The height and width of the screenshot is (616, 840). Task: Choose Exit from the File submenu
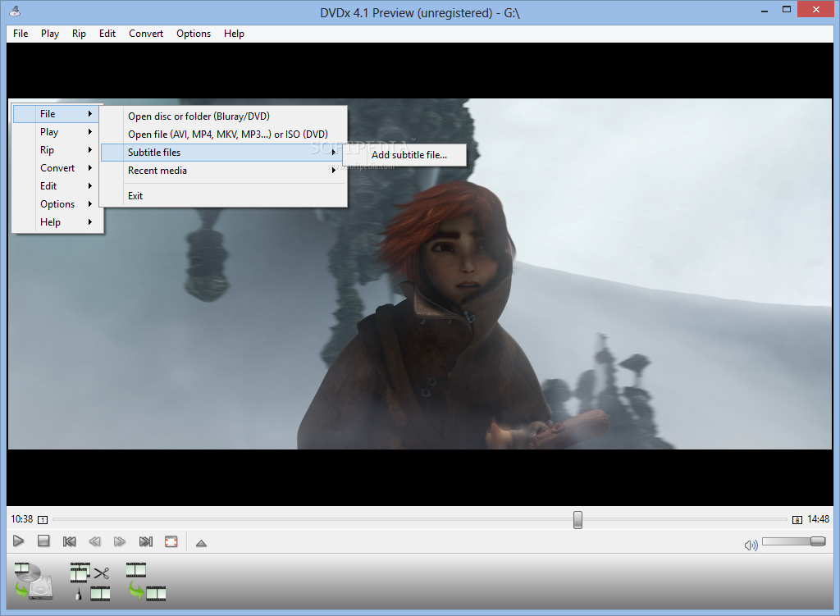[x=223, y=196]
